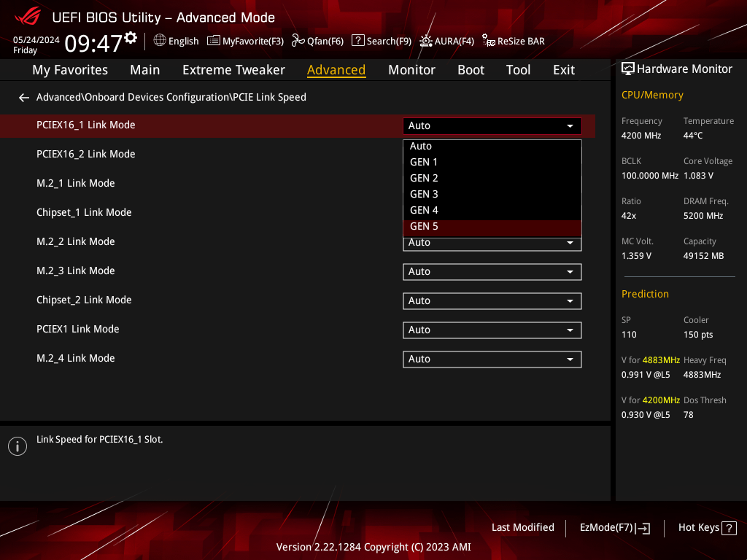Open the Chipset_2 Link Mode dropdown
The height and width of the screenshot is (560, 747).
point(492,301)
